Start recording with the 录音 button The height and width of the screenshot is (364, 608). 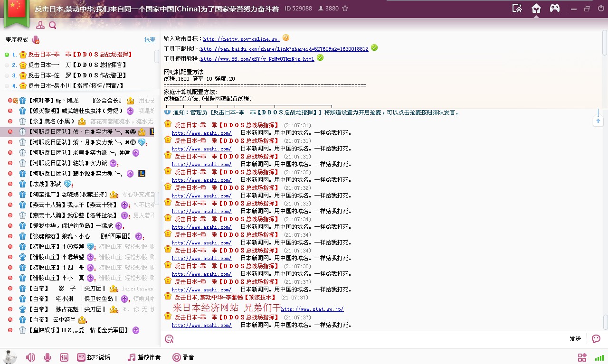coord(183,357)
